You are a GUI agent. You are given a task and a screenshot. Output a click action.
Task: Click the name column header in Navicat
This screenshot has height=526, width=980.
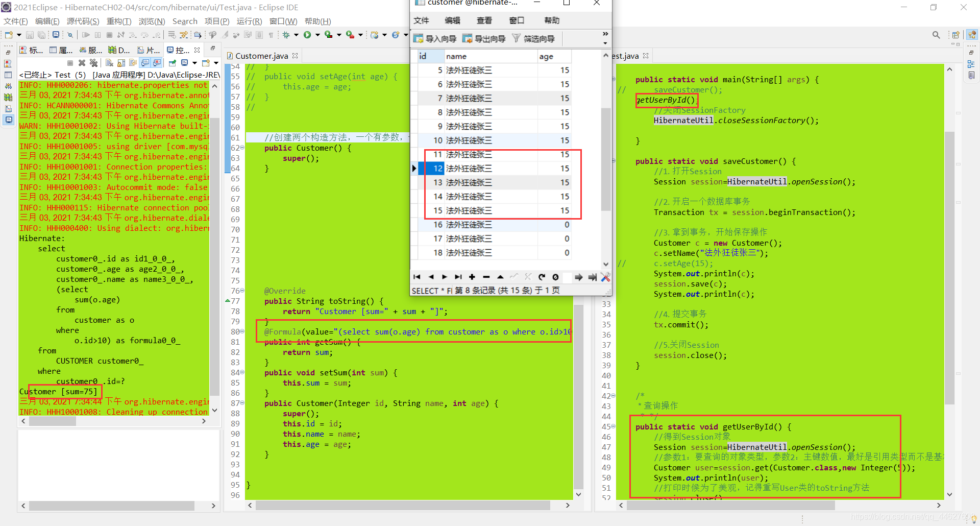click(x=491, y=56)
